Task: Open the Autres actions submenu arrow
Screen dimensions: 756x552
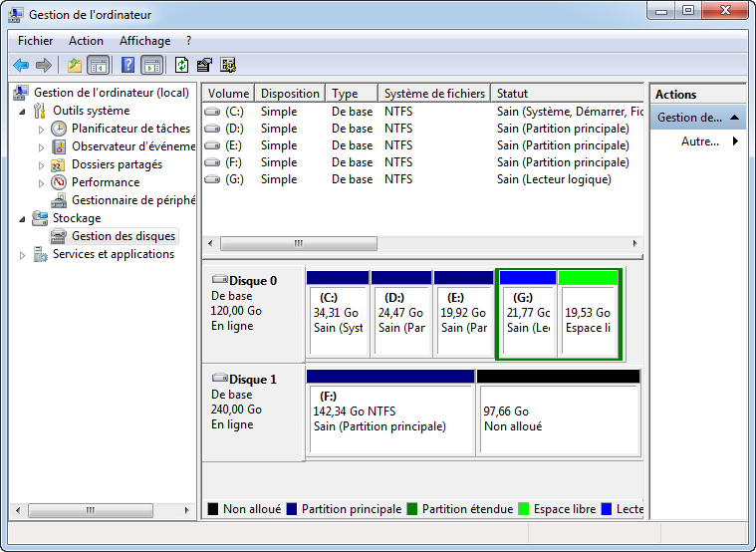Action: click(x=735, y=141)
